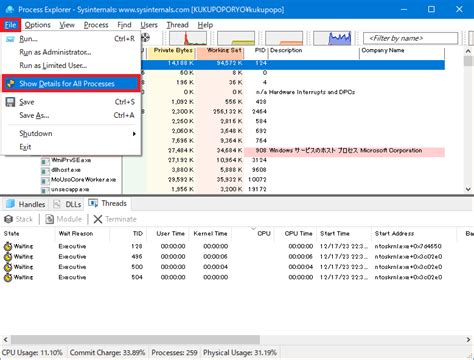
Task: Sort threads by Start Address column
Action: (414, 234)
